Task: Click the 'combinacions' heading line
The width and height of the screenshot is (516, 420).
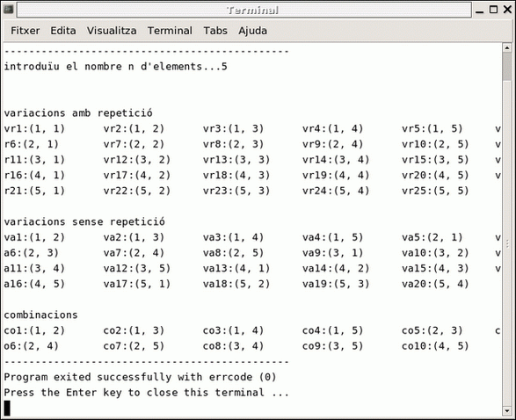Action: (x=40, y=315)
